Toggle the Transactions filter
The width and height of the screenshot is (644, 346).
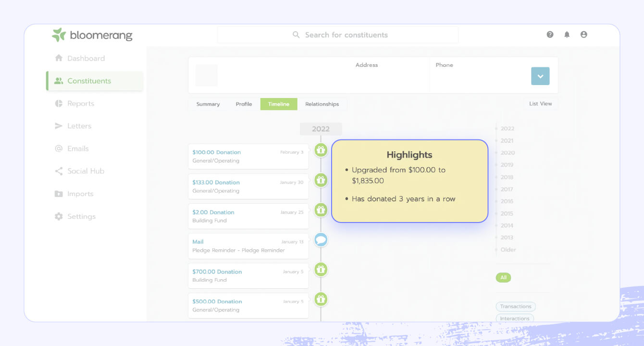coord(516,307)
